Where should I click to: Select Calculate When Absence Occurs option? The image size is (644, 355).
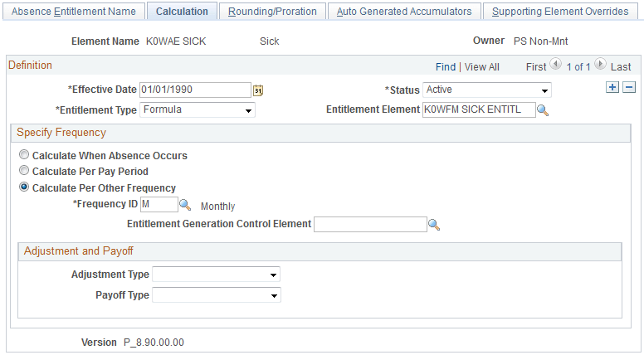[25, 155]
